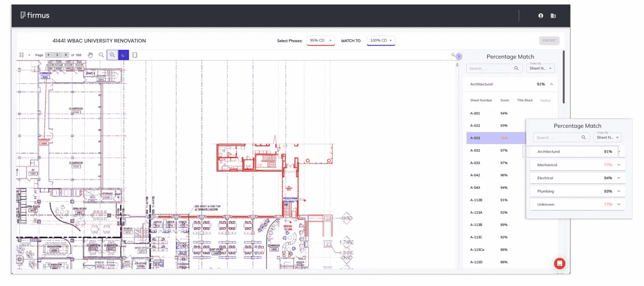Open the user account icon in header

(540, 16)
